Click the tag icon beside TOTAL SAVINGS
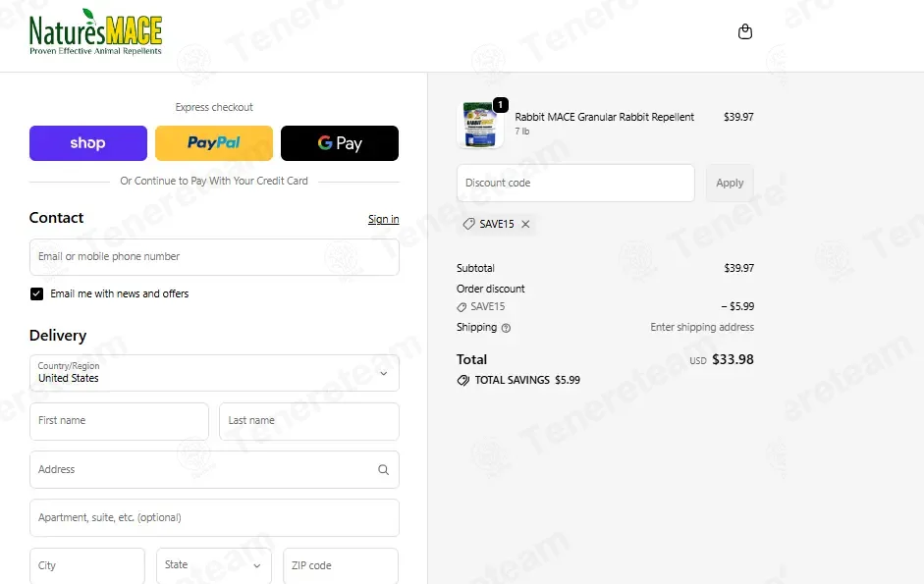 pos(463,380)
